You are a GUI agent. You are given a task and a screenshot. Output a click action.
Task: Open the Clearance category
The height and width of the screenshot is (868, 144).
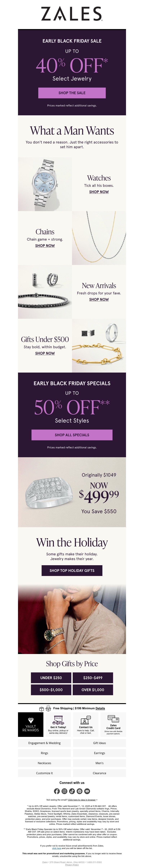coord(100,773)
